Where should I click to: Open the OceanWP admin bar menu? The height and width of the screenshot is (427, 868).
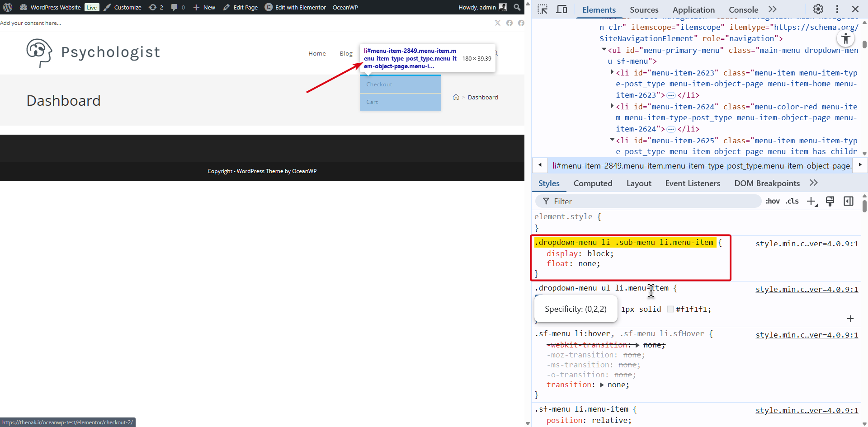click(x=345, y=7)
